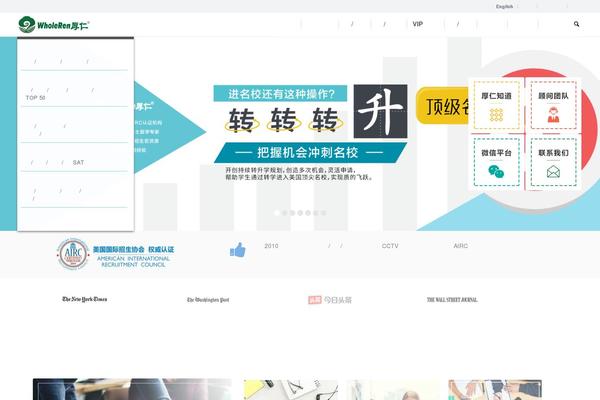Click the CCTV text in stats bar

390,246
